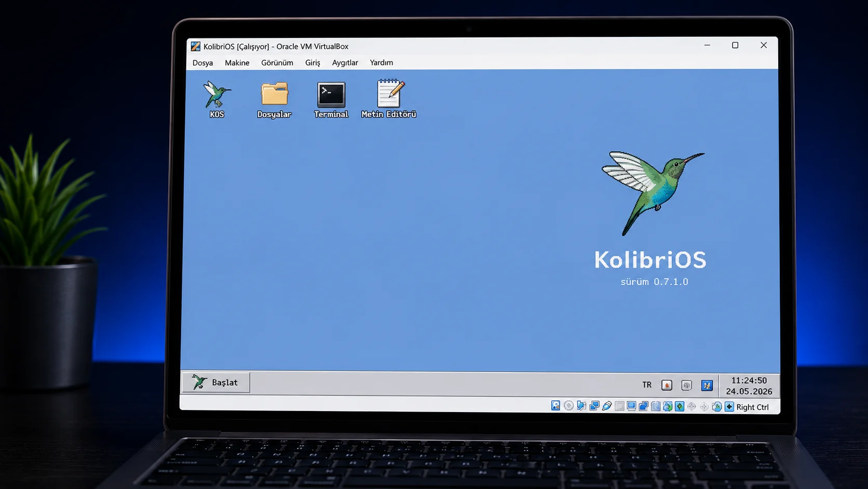Click the optical disc status icon
868x489 pixels.
click(568, 406)
